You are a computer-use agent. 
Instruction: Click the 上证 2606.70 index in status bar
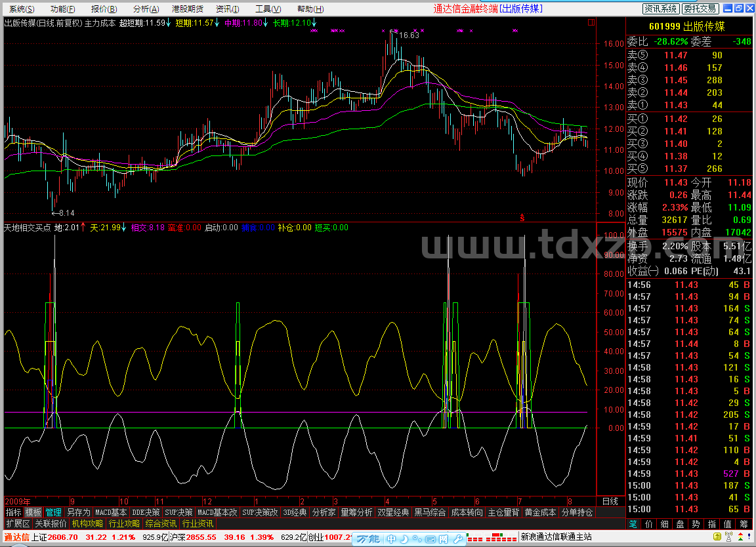pos(54,537)
